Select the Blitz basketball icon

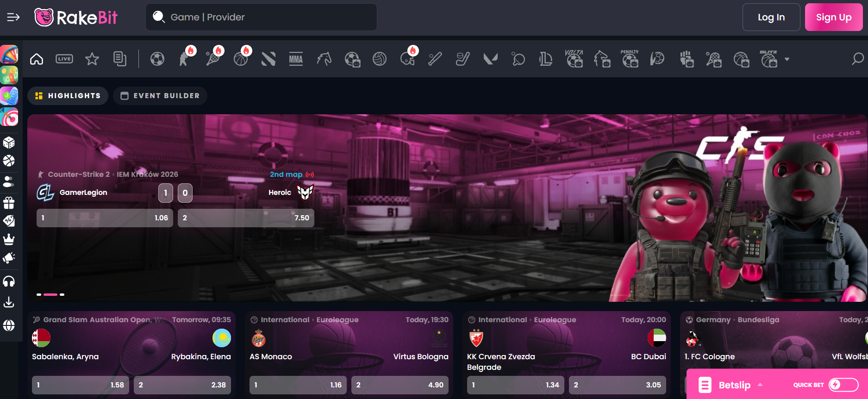tap(769, 59)
